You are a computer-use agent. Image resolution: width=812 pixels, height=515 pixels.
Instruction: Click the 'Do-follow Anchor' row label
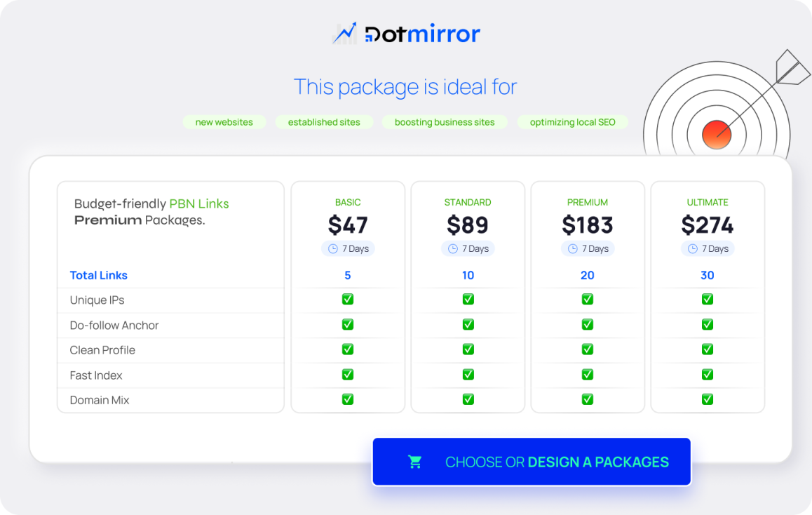[114, 326]
